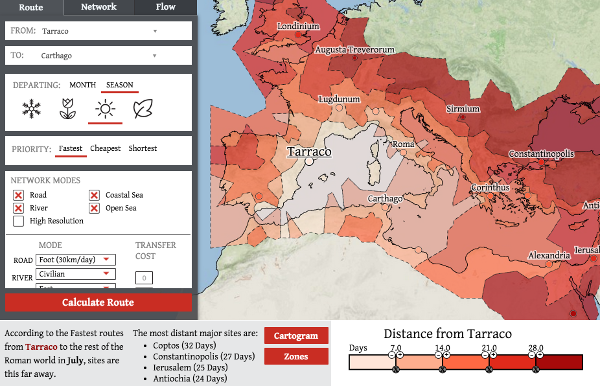Click the transfer cost input field
Viewport: 600px width, 386px height.
(144, 278)
